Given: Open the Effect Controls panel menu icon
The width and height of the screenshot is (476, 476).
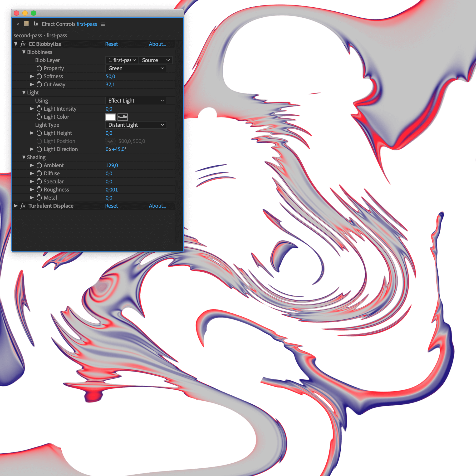Looking at the screenshot, I should [103, 24].
